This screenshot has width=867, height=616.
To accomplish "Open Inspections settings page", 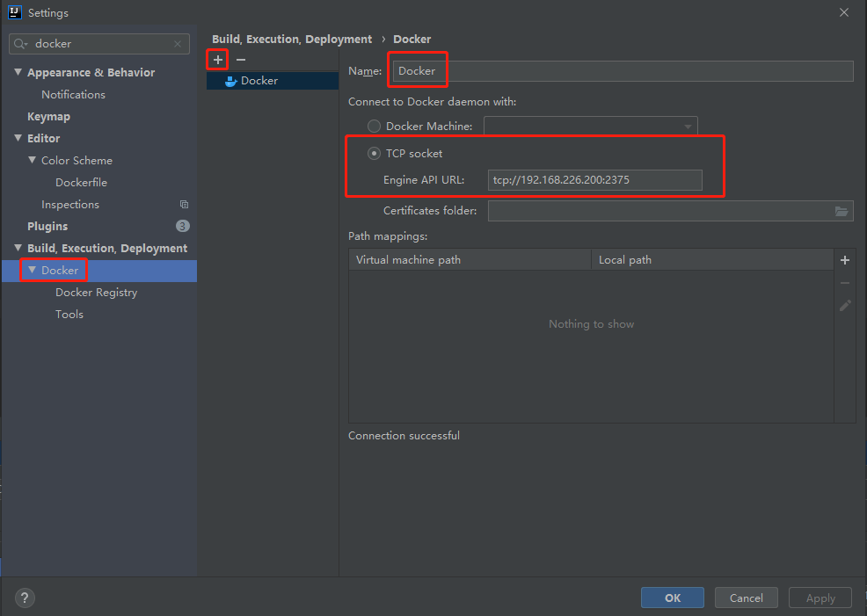I will tap(70, 205).
